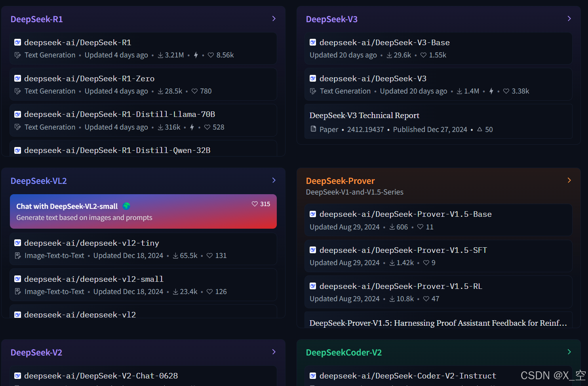
Task: Open deepseek-ai/DeepSeek-Coder-V2-Instruct model
Action: coord(438,376)
